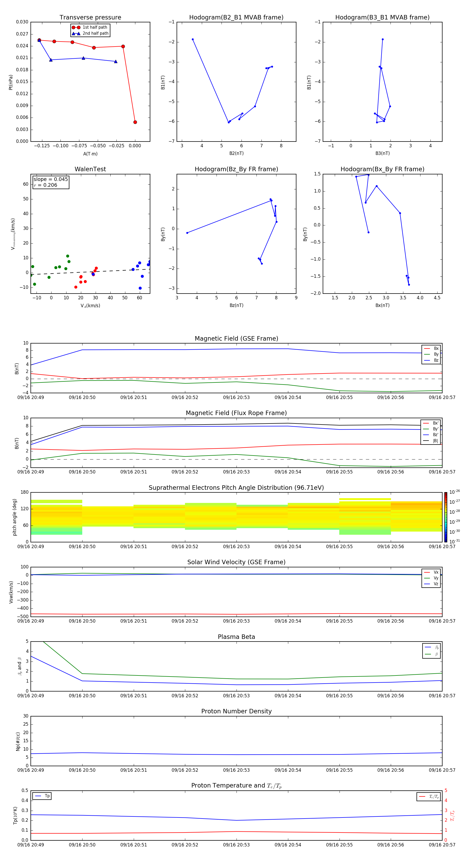This screenshot has height=868, width=473.
Task: Click the pitch angle colorbar scale
Action: click(x=446, y=517)
